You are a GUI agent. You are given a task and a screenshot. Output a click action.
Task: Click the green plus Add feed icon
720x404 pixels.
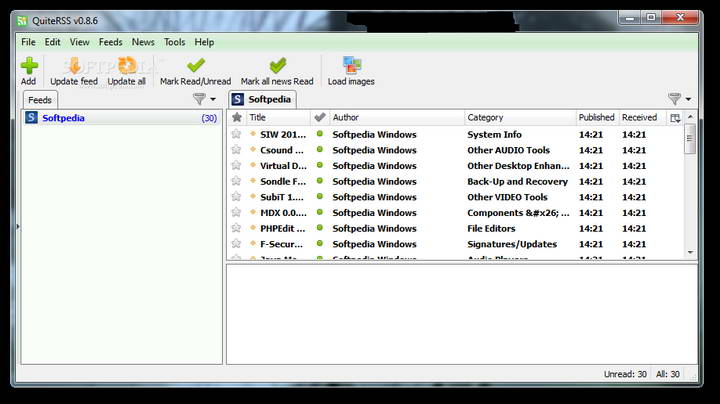click(x=29, y=66)
